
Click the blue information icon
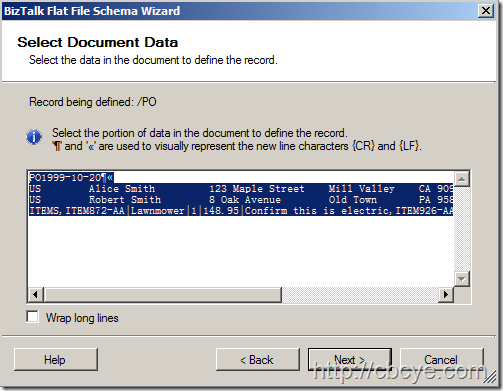point(34,137)
